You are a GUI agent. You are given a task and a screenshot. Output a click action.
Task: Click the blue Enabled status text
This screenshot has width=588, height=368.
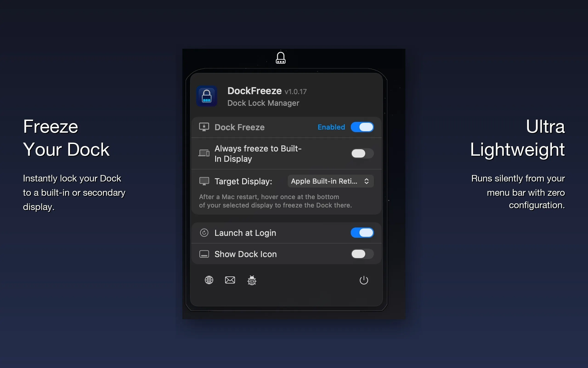(x=331, y=127)
